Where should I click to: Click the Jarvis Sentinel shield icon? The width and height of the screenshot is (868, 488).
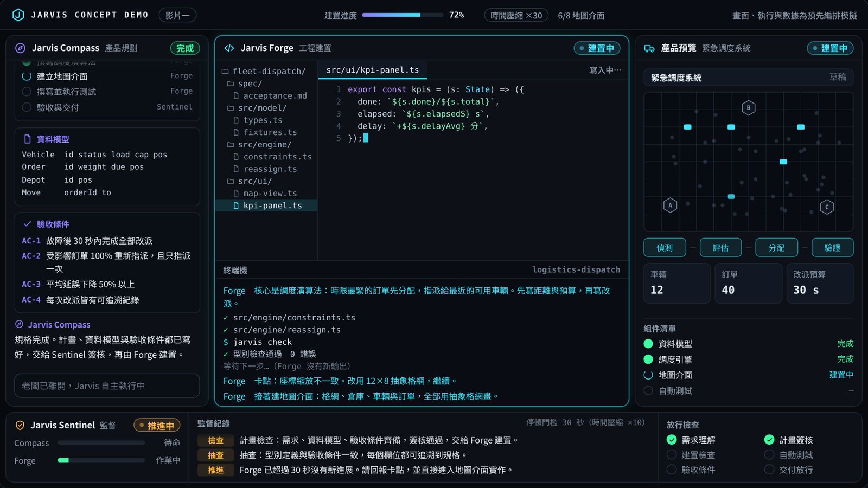pos(20,426)
